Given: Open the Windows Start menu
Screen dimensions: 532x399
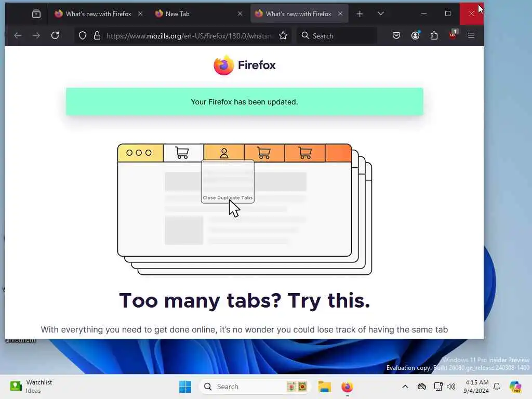Looking at the screenshot, I should [x=185, y=387].
